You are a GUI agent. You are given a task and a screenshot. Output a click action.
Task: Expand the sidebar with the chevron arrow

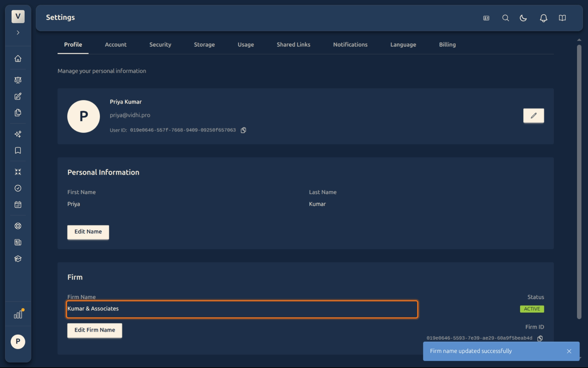18,33
